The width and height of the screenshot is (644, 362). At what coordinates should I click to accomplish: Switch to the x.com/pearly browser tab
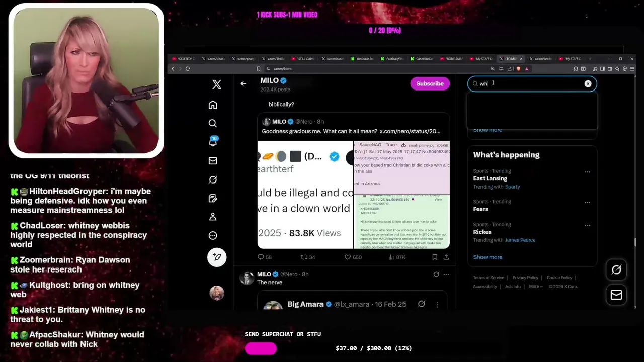pyautogui.click(x=243, y=59)
